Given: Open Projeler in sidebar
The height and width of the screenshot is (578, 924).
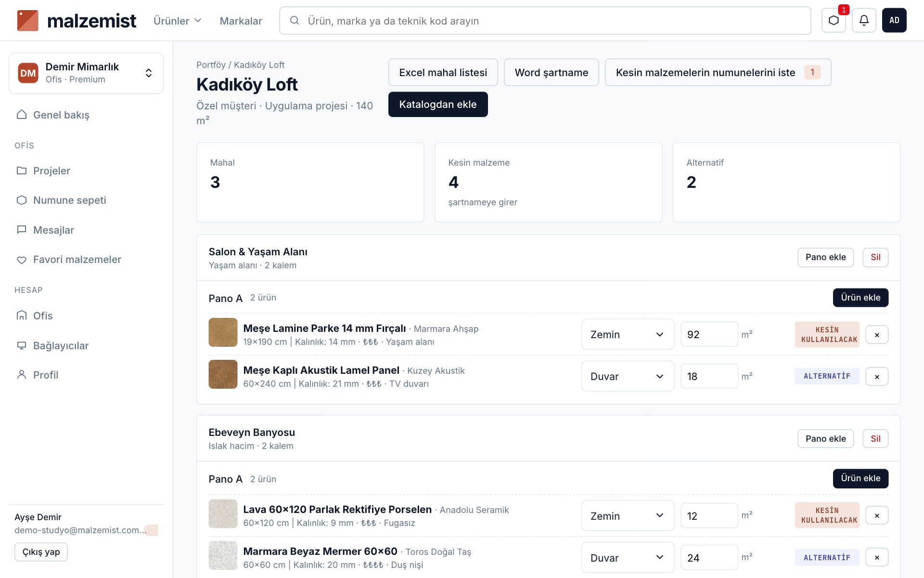Looking at the screenshot, I should [86, 171].
